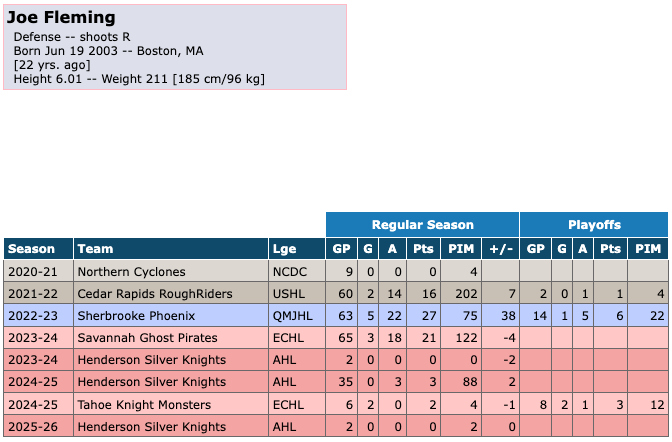Click the NCDC league label
The width and height of the screenshot is (672, 442).
tap(289, 271)
